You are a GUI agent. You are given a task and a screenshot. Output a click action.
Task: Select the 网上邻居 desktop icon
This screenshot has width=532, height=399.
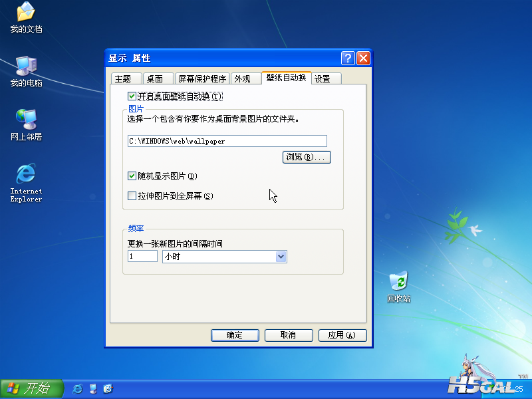pos(26,125)
